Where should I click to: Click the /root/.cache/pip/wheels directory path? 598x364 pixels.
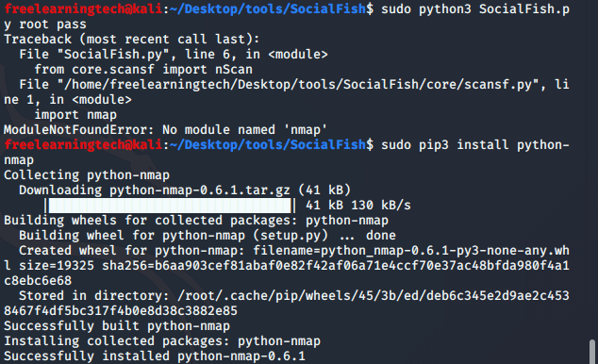(x=373, y=296)
